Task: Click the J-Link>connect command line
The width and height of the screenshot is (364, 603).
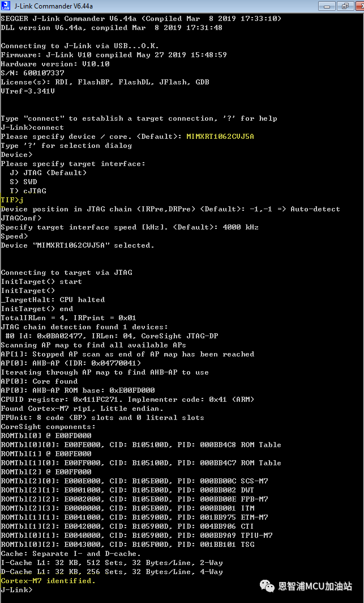Action: click(x=32, y=128)
